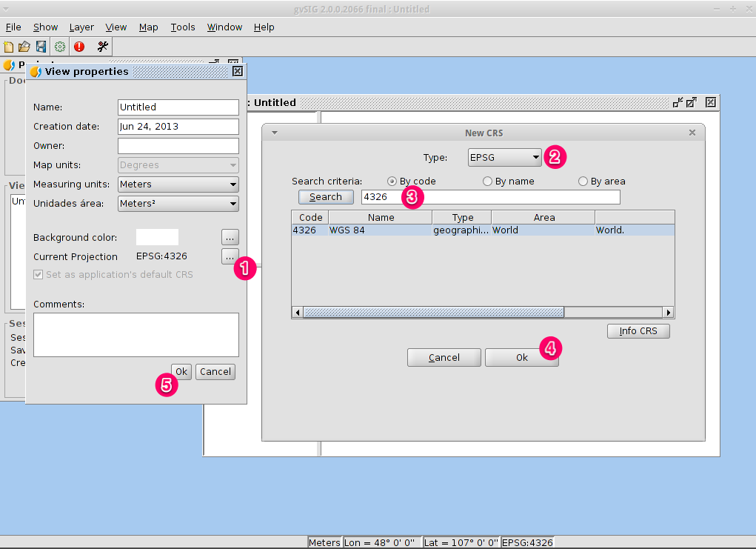Open the Layer menu
756x549 pixels.
click(x=81, y=27)
